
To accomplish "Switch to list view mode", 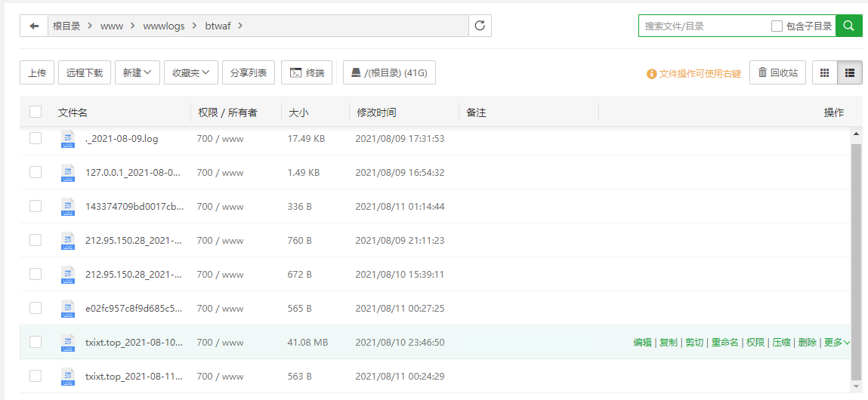I will point(850,72).
